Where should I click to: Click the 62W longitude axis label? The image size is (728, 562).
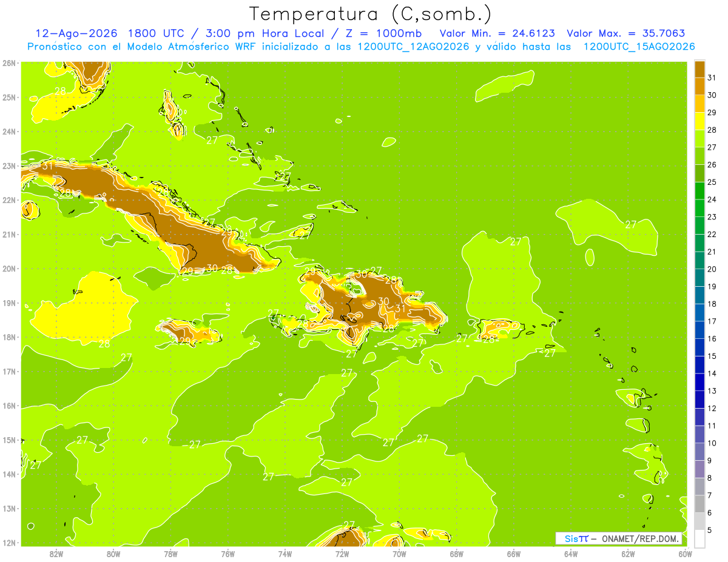pyautogui.click(x=628, y=554)
